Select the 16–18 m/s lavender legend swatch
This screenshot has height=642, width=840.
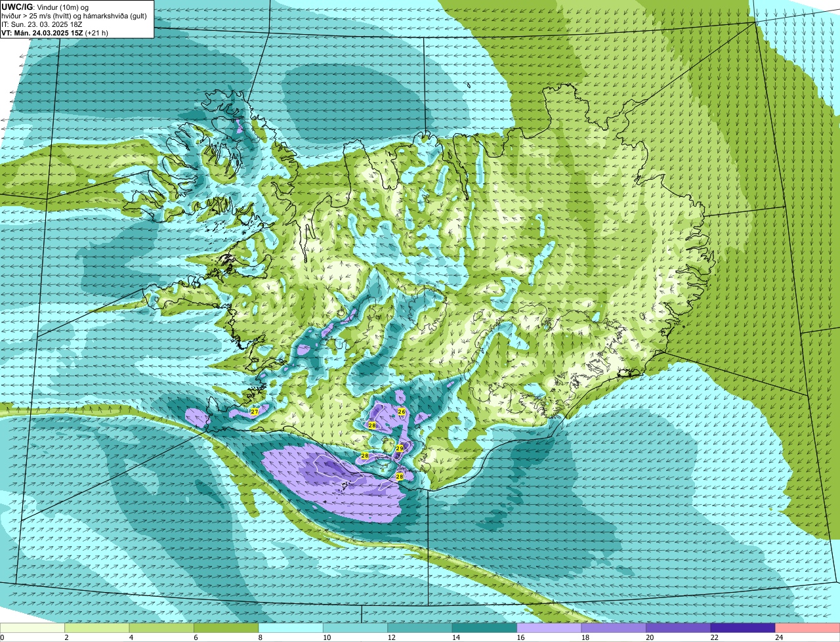pyautogui.click(x=549, y=628)
